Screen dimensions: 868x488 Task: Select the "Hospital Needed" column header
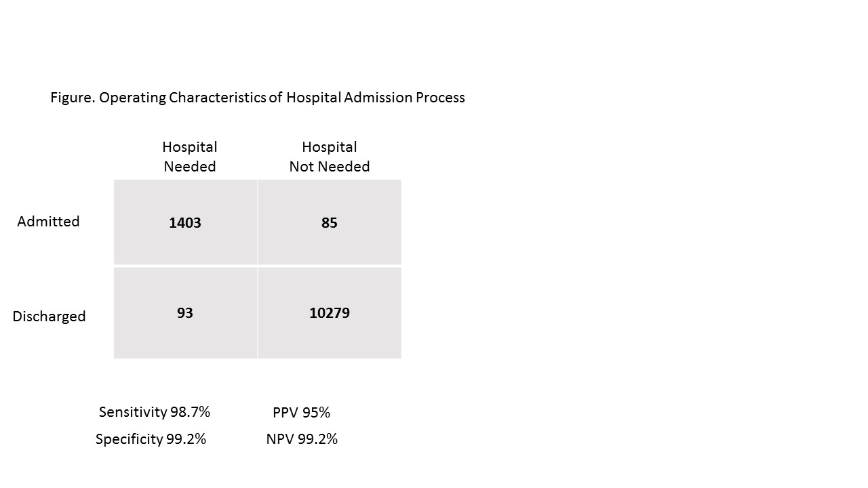click(190, 157)
